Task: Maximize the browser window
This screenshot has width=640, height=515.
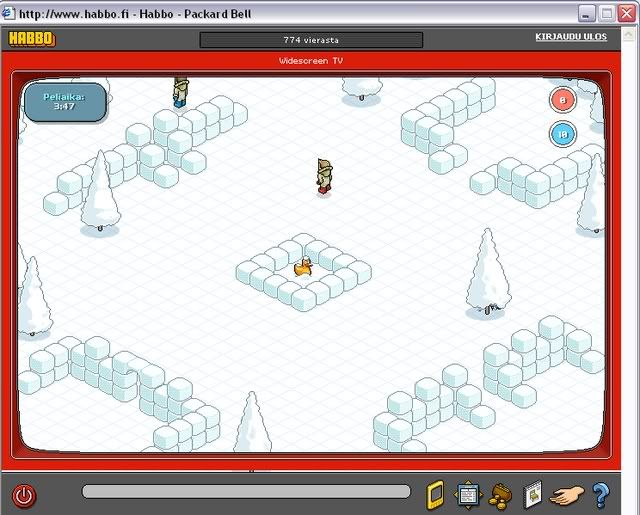Action: (606, 13)
